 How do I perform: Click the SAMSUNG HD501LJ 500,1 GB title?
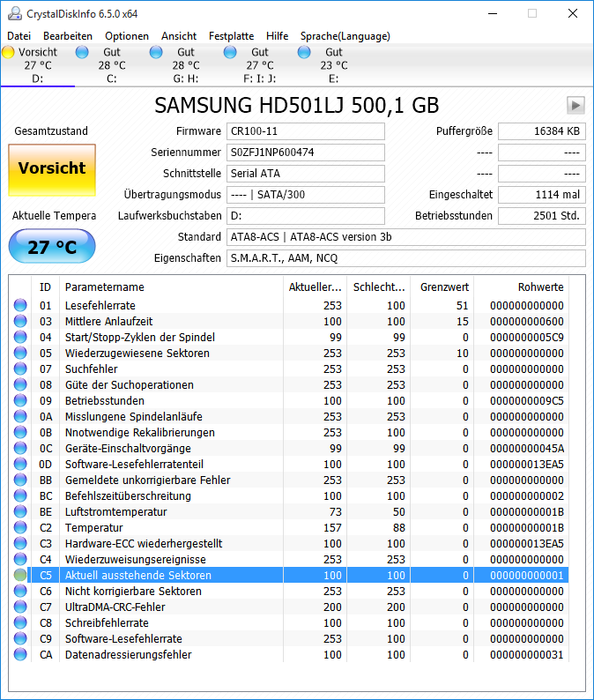[297, 106]
